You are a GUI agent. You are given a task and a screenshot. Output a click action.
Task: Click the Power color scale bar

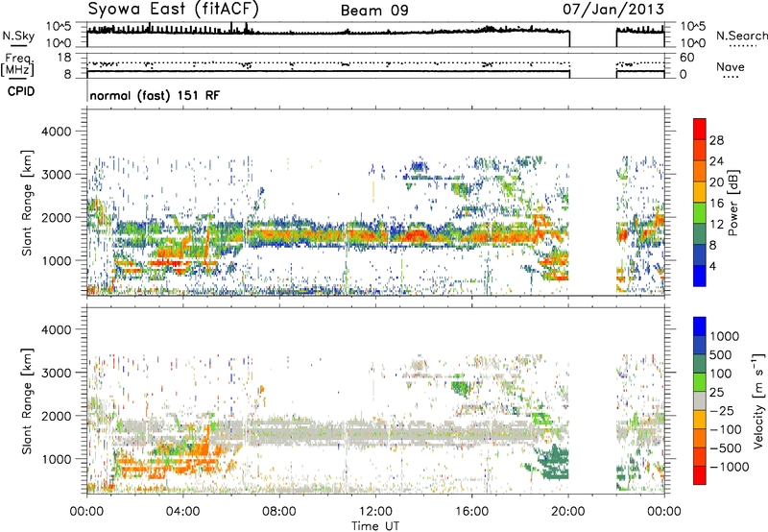coord(700,202)
